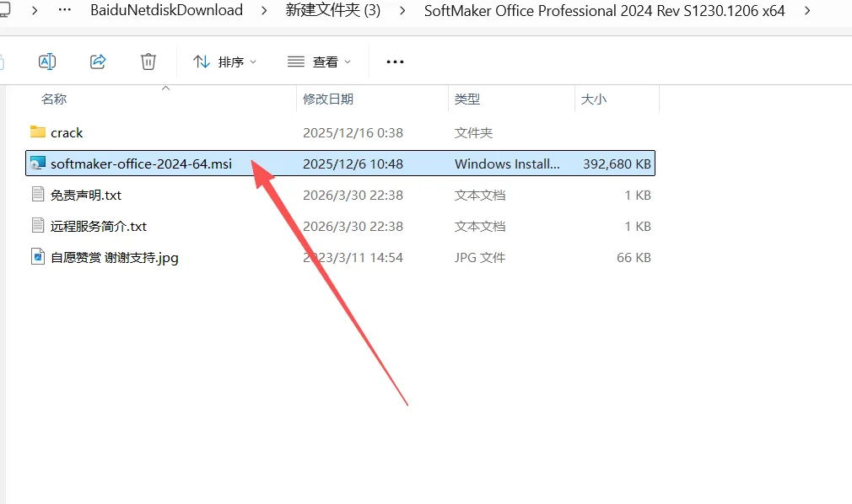Expand chevron after 新建文件夹 (3) breadcrumb
This screenshot has width=852, height=504.
click(x=402, y=10)
